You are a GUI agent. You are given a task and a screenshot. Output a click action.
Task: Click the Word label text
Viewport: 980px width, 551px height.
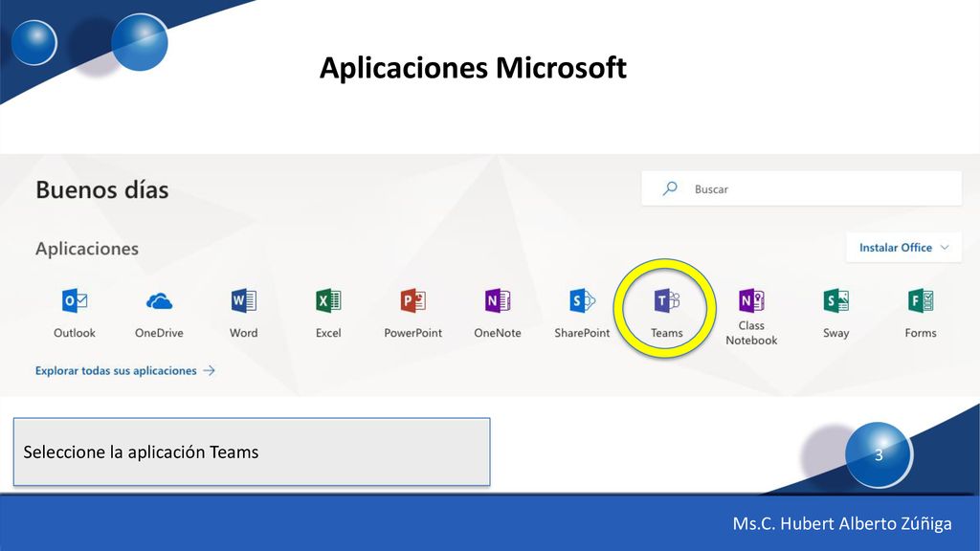(244, 333)
